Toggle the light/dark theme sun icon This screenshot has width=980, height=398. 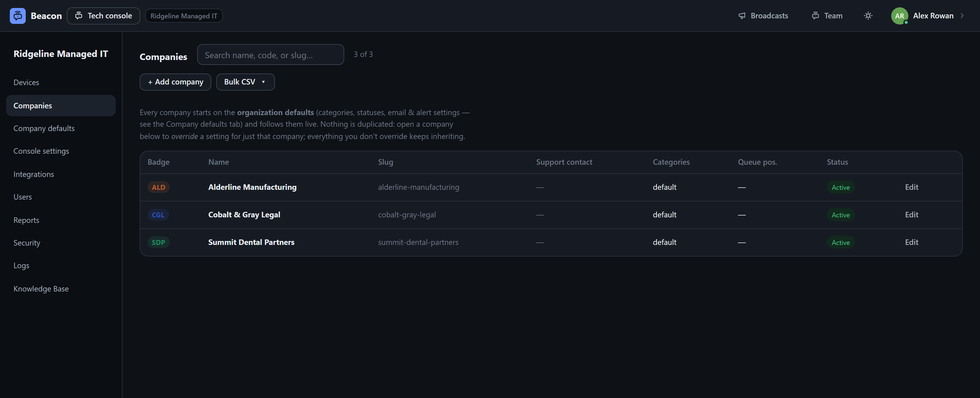click(868, 16)
